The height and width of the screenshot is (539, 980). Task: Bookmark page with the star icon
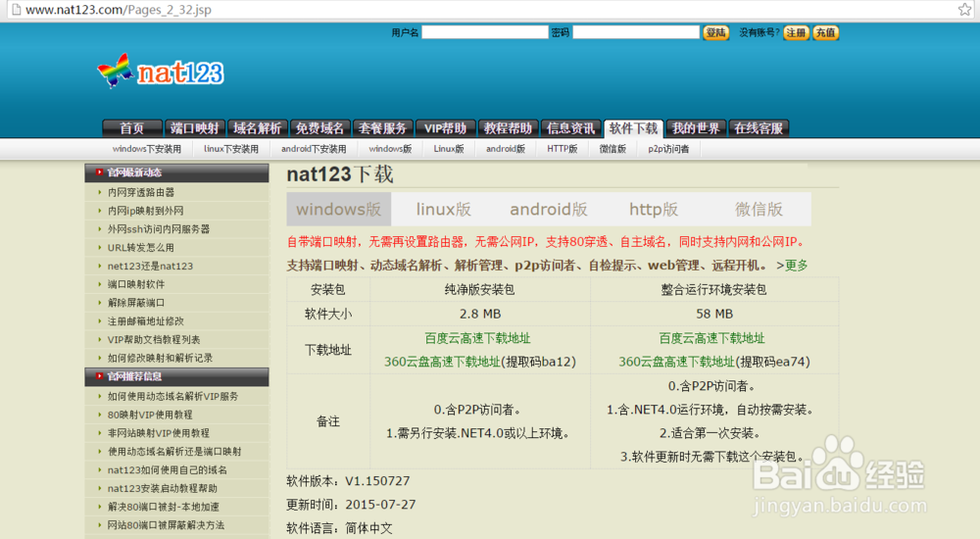(964, 10)
